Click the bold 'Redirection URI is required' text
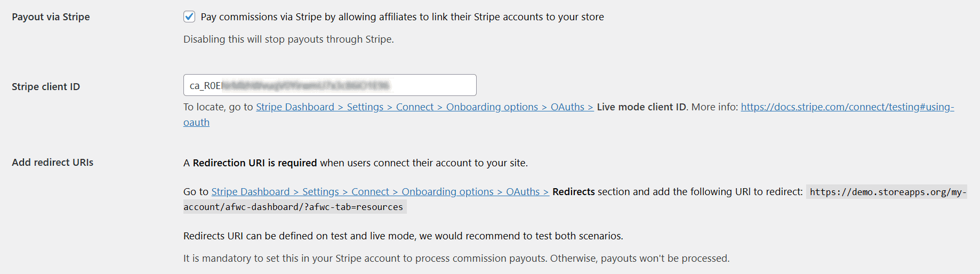This screenshot has height=274, width=980. click(x=255, y=163)
